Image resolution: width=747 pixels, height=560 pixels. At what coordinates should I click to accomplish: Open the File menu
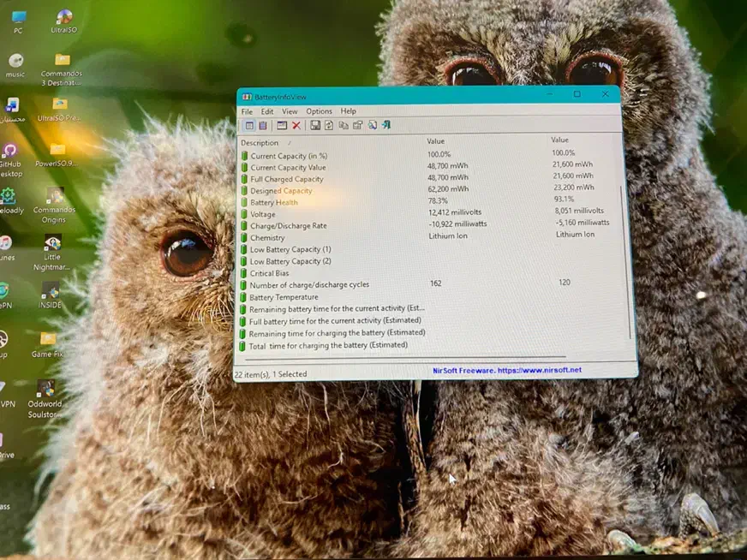pos(247,111)
